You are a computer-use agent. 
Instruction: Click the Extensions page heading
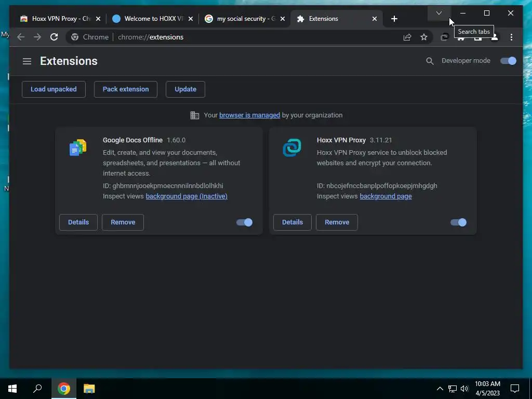(69, 61)
